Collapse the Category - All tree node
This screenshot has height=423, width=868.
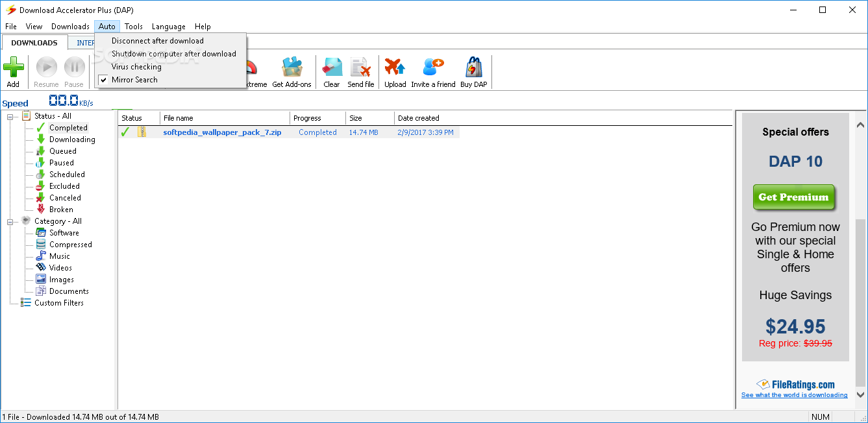pyautogui.click(x=10, y=221)
